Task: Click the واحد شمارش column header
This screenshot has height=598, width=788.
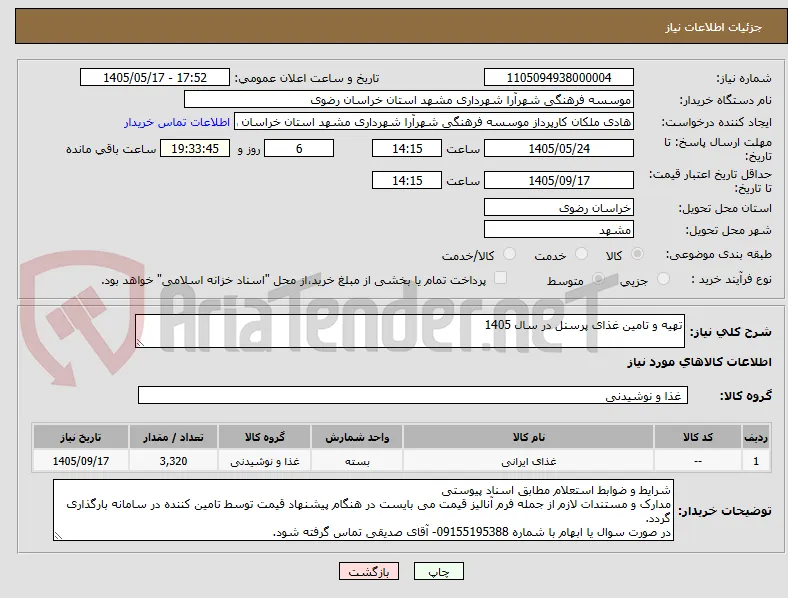Action: click(357, 437)
